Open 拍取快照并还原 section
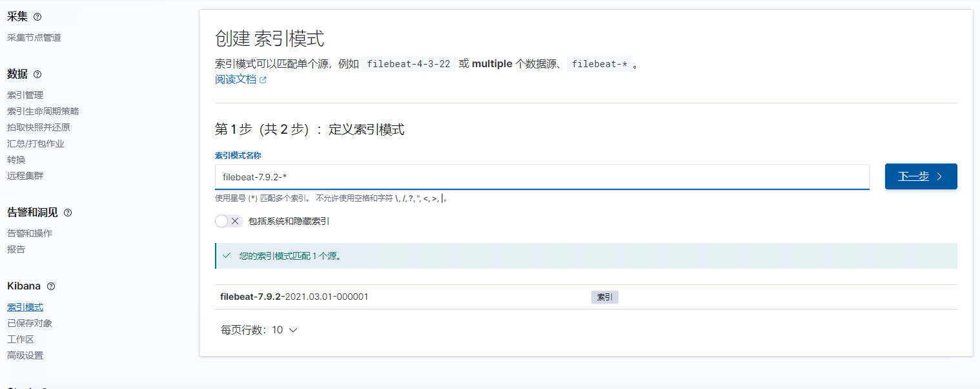The width and height of the screenshot is (980, 389). click(x=39, y=127)
